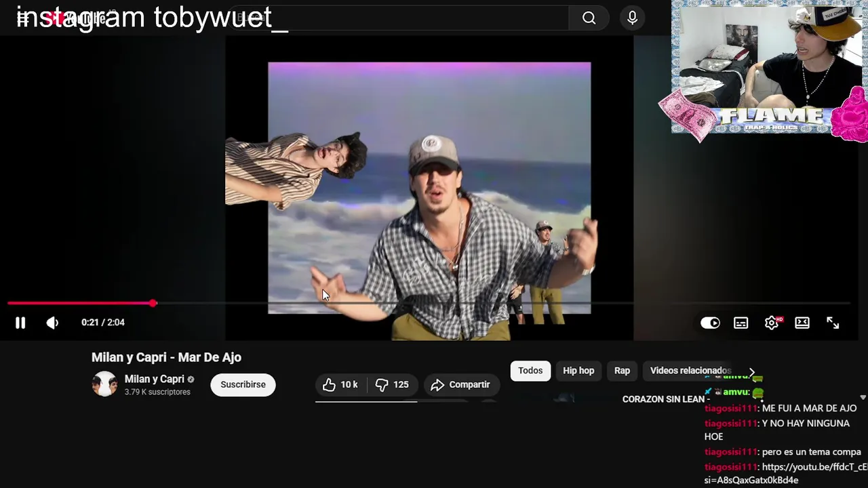The height and width of the screenshot is (488, 868).
Task: Dislike the video showing 125
Action: tap(392, 384)
